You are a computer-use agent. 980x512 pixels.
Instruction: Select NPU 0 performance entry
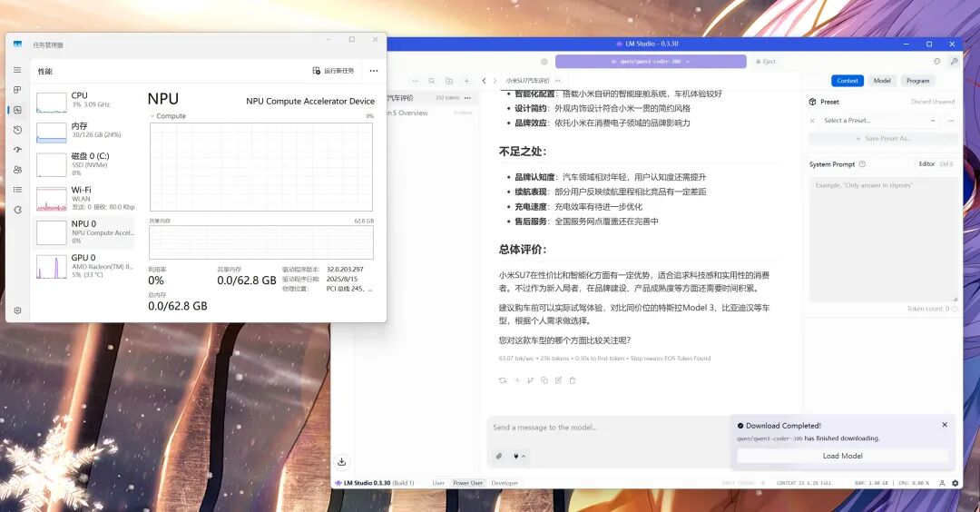(x=83, y=231)
